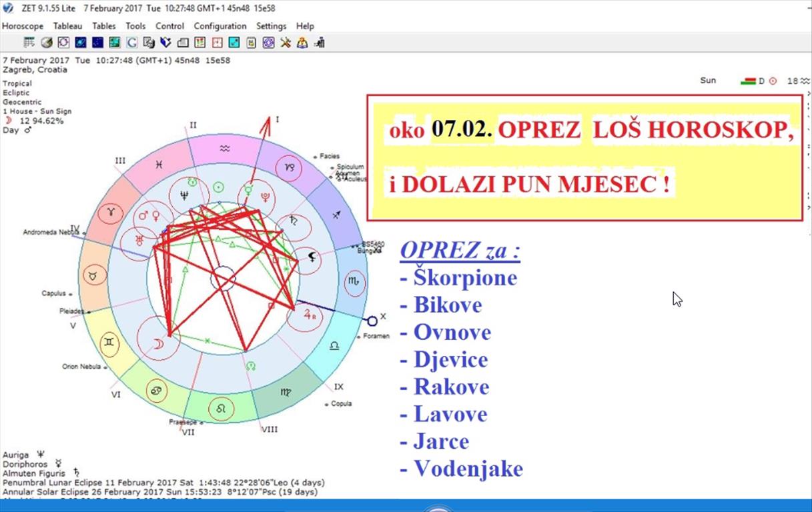Viewport: 812px width, 512px height.
Task: Click the blue open book icon
Action: pos(165,43)
